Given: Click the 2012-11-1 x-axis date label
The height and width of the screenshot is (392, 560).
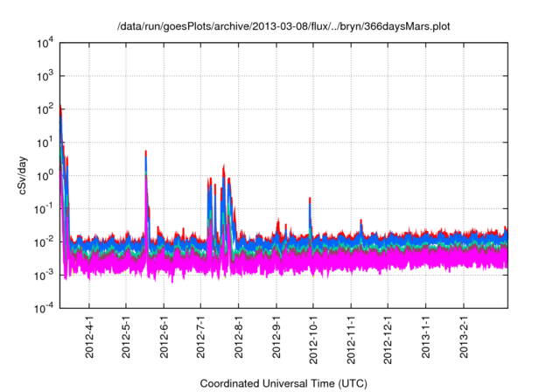Looking at the screenshot, I should pos(351,340).
